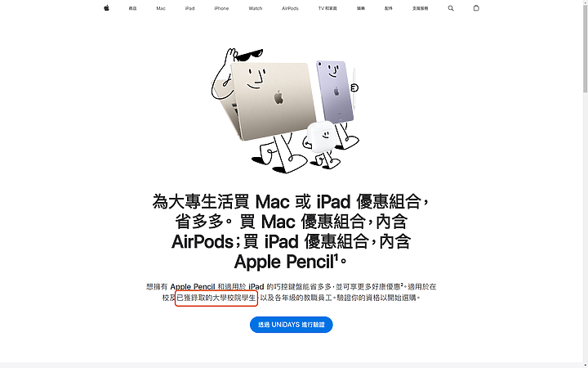Go to iPad in the navigation bar

click(x=189, y=8)
